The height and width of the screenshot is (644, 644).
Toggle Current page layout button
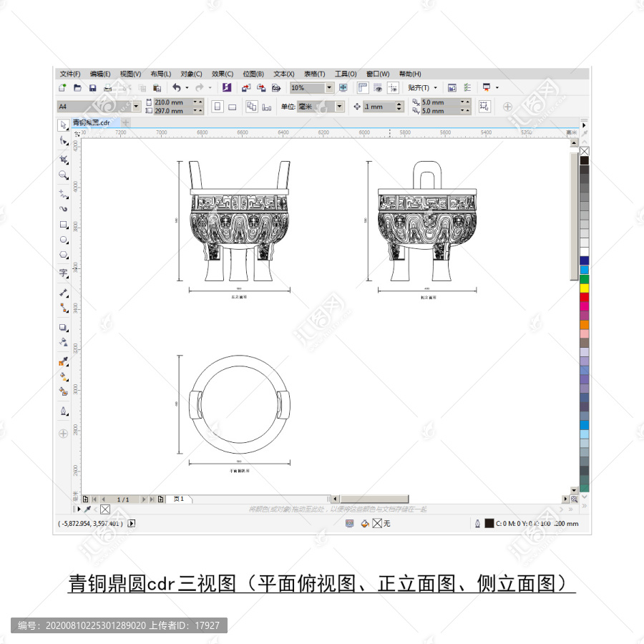click(x=267, y=107)
